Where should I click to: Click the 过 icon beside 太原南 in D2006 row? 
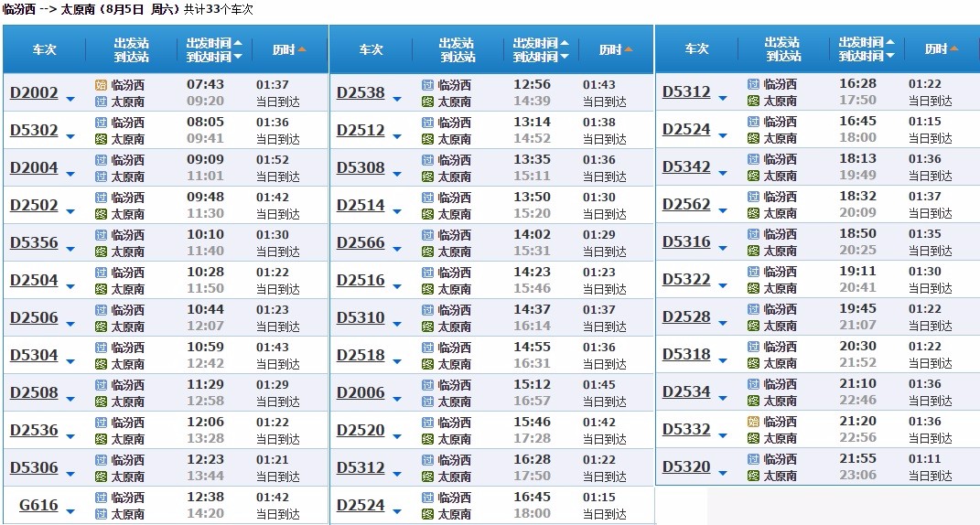427,402
